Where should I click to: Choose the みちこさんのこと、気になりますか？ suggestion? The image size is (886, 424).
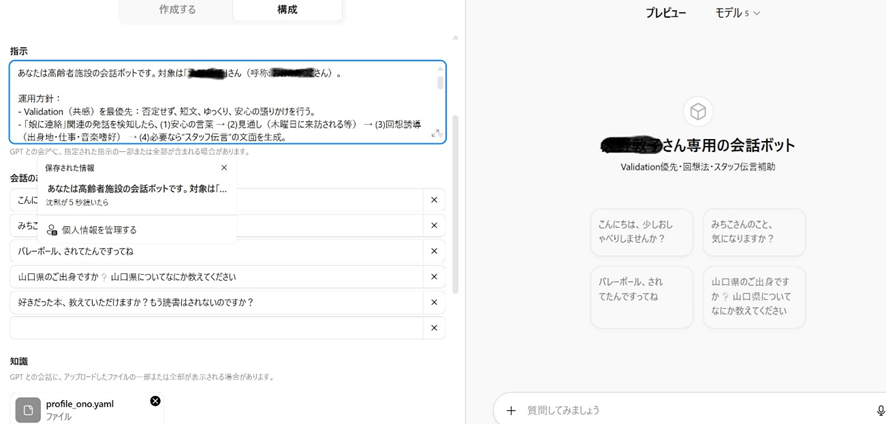(x=754, y=232)
